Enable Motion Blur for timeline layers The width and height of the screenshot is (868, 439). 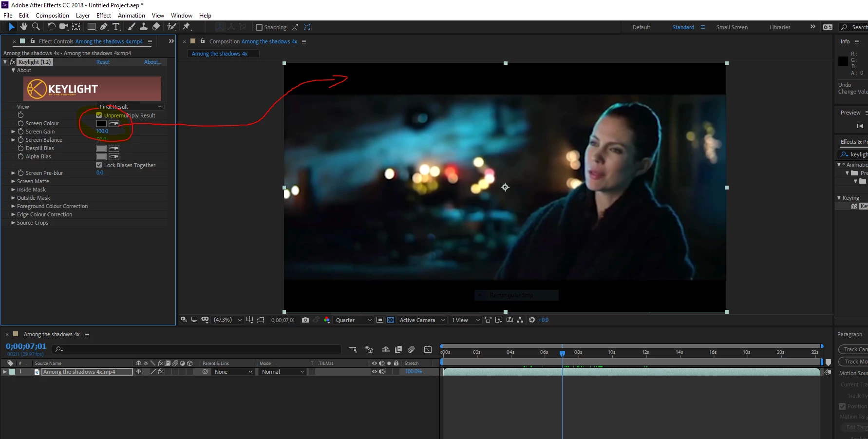click(x=411, y=349)
